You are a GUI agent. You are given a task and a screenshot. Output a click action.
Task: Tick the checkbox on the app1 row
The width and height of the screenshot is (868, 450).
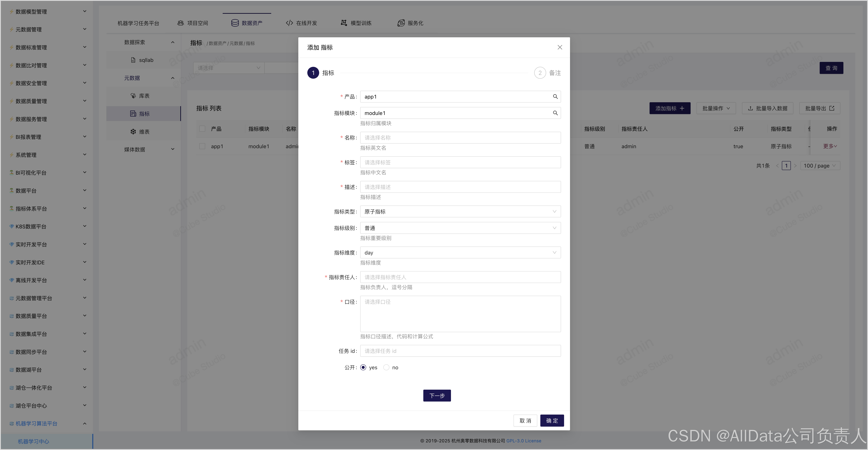tap(202, 146)
